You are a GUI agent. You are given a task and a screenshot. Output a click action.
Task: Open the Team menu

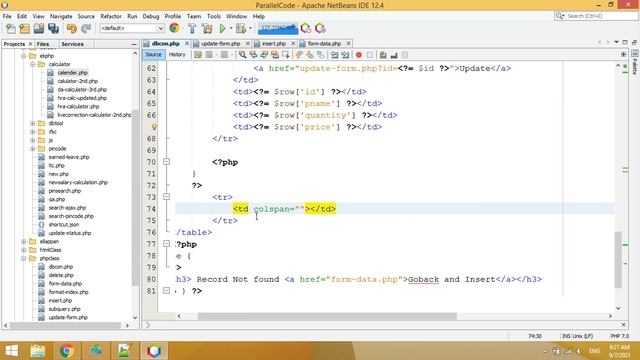(194, 16)
